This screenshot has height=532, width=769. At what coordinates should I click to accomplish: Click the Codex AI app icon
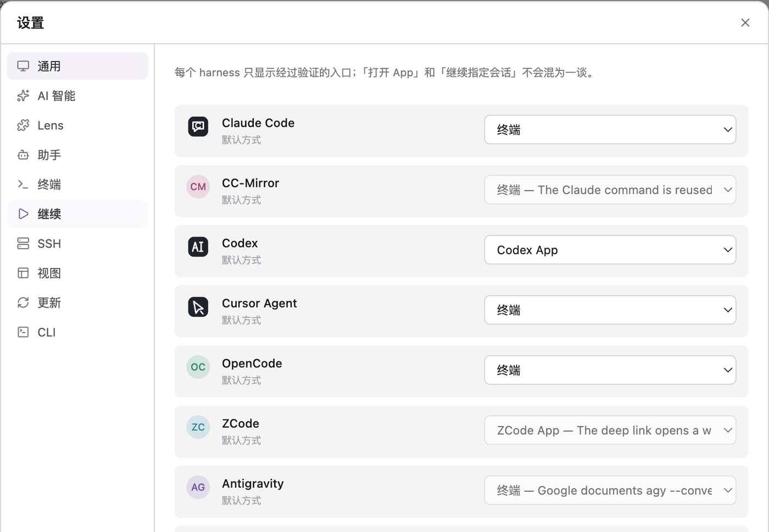pos(198,247)
